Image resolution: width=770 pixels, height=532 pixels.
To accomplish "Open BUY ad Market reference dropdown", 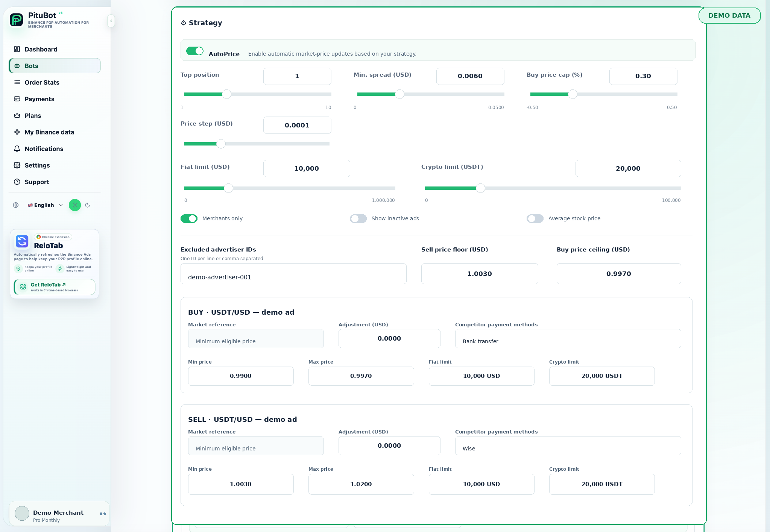I will tap(256, 338).
